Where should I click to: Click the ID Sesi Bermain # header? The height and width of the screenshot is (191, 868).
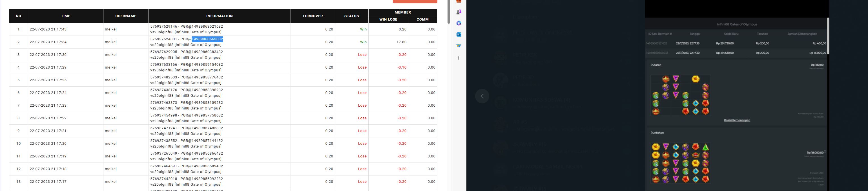pos(660,34)
